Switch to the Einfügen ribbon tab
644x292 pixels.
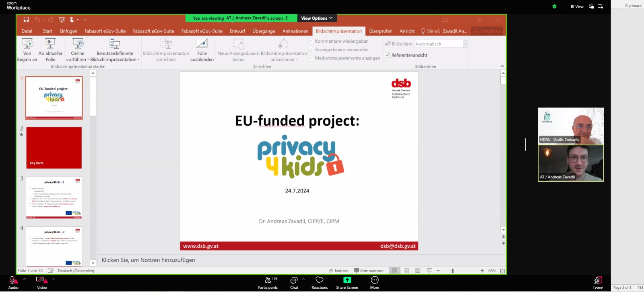point(68,31)
